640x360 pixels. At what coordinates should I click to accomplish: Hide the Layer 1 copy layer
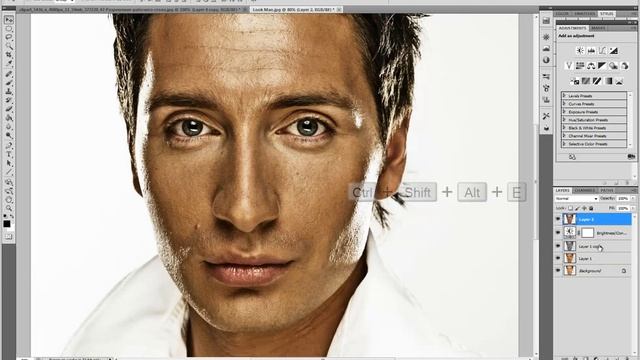[558, 246]
